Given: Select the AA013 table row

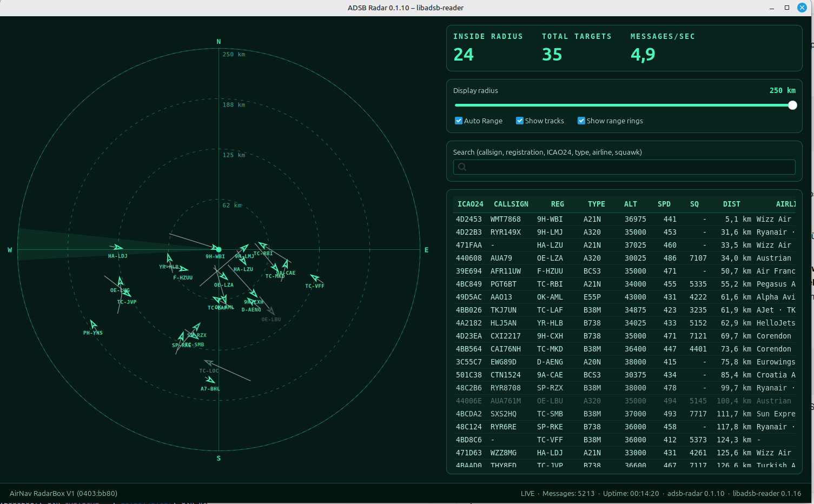Looking at the screenshot, I should tap(624, 297).
